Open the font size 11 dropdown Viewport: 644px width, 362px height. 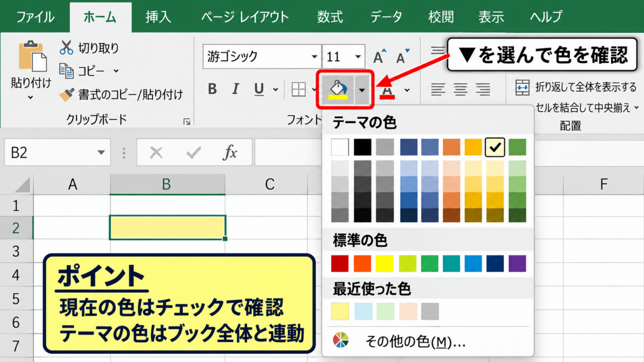click(x=358, y=56)
